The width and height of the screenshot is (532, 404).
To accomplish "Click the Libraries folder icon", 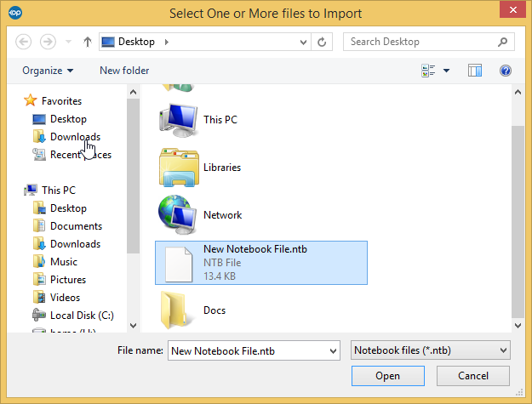I will [179, 168].
